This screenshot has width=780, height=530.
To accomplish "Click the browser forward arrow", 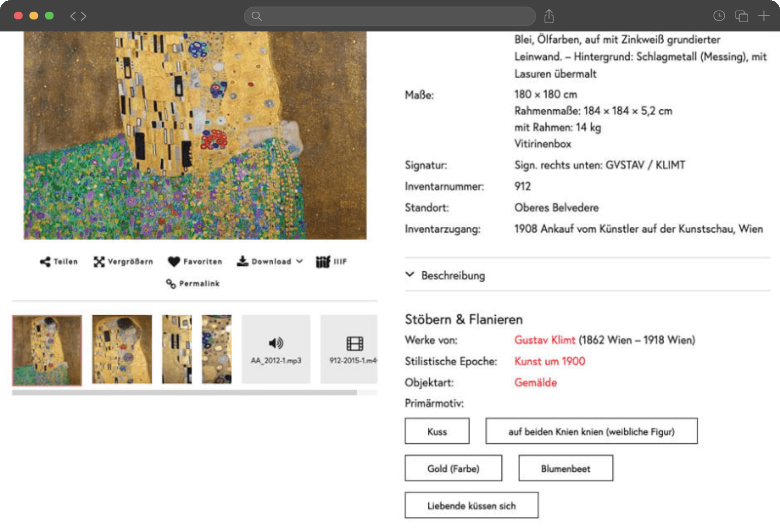I will pyautogui.click(x=83, y=16).
